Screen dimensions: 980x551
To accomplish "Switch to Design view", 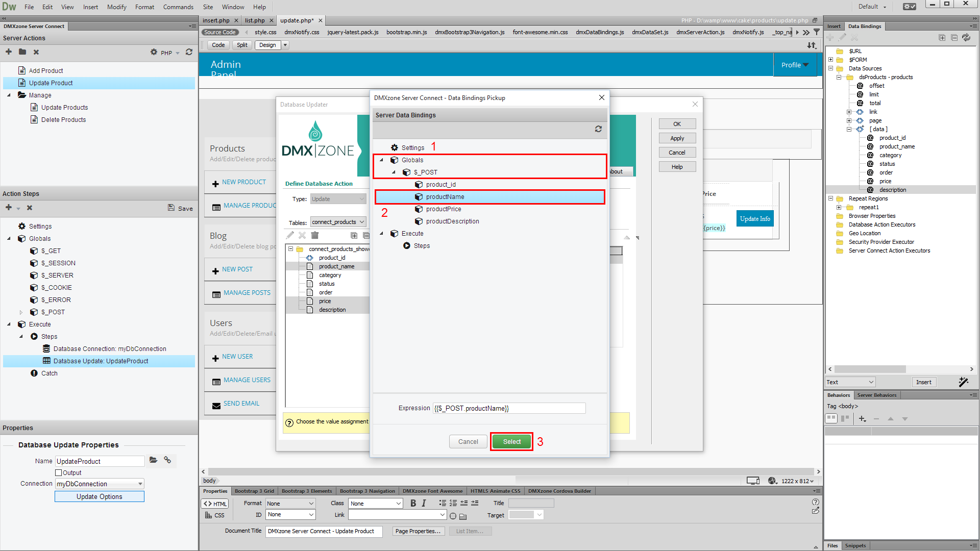I will pos(267,45).
